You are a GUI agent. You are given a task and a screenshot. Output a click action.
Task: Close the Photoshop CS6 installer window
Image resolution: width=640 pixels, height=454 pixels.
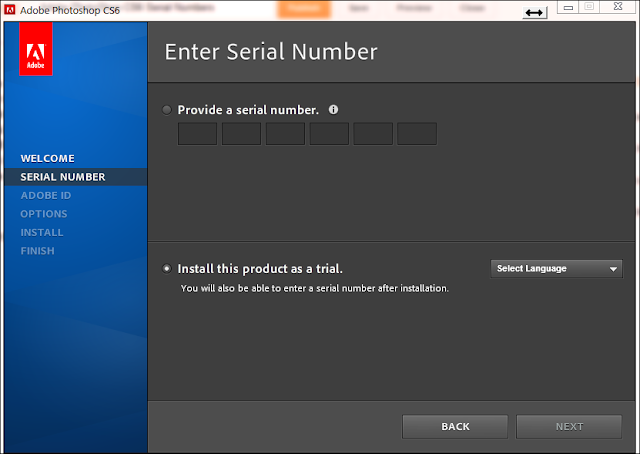pos(618,7)
